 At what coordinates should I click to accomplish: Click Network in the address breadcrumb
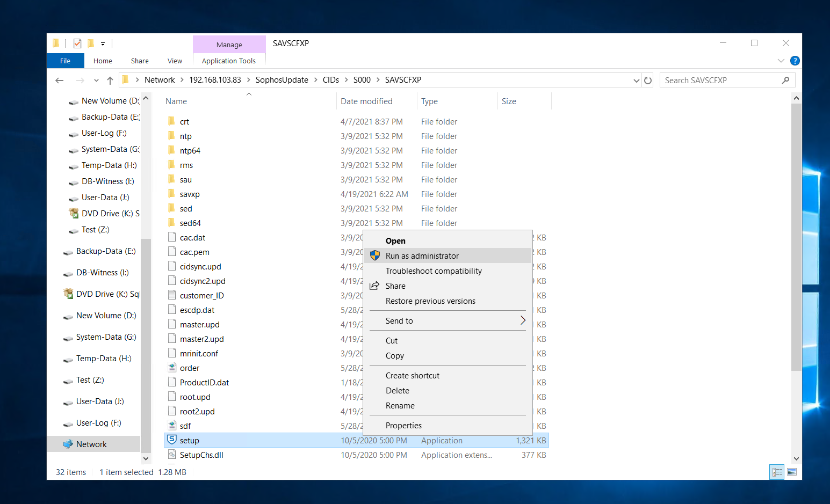coord(160,80)
